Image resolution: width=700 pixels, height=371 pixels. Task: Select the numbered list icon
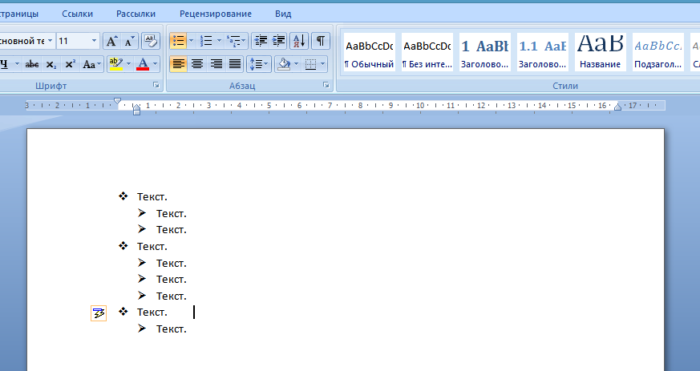coord(206,42)
